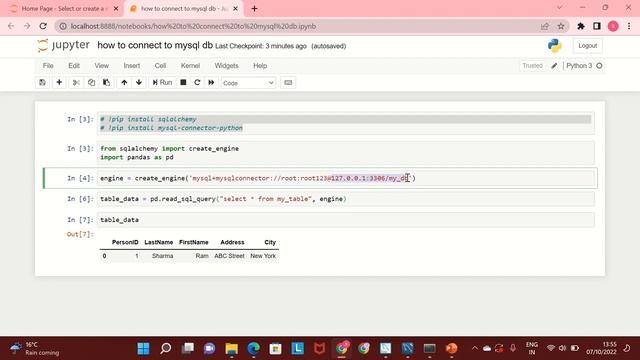640x360 pixels.
Task: Restart kernel and run all cells
Action: click(211, 82)
